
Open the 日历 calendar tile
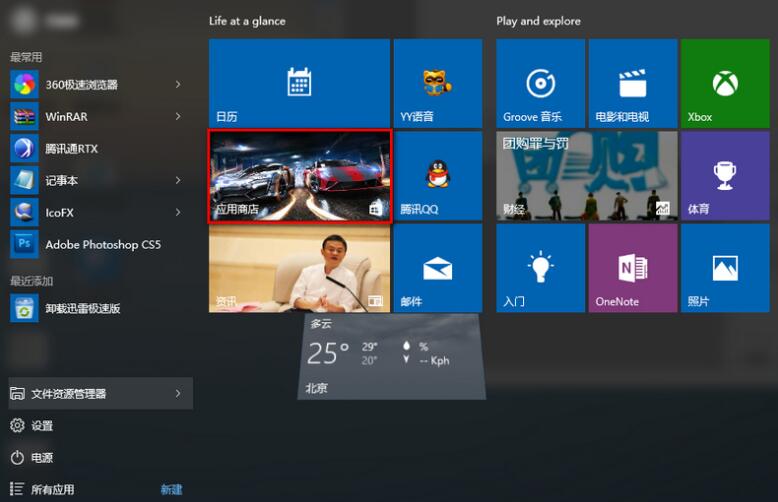click(299, 83)
